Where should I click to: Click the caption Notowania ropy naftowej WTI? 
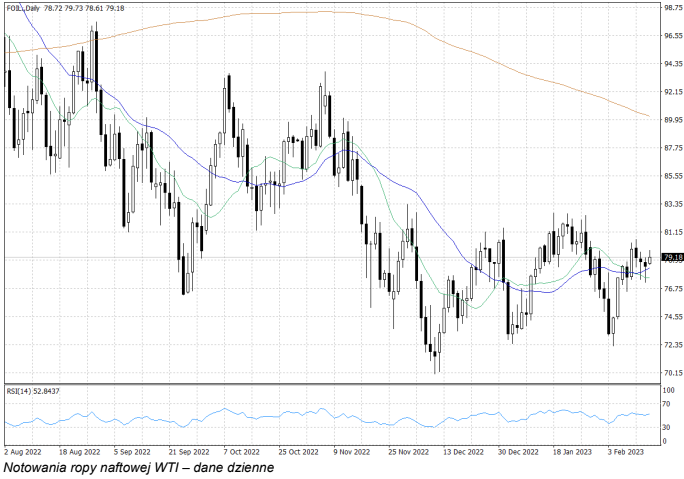137,467
